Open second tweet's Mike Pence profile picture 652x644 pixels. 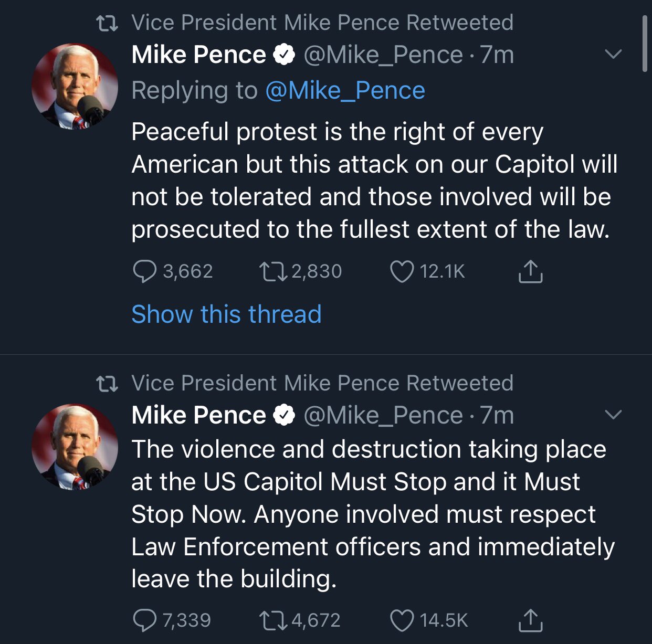click(x=75, y=447)
